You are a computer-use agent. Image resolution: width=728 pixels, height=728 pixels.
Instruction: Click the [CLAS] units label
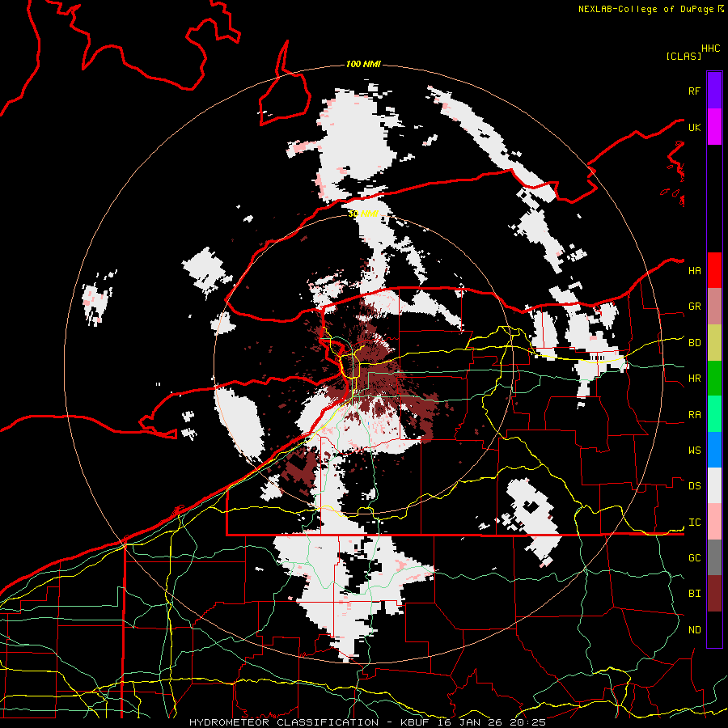tap(684, 57)
